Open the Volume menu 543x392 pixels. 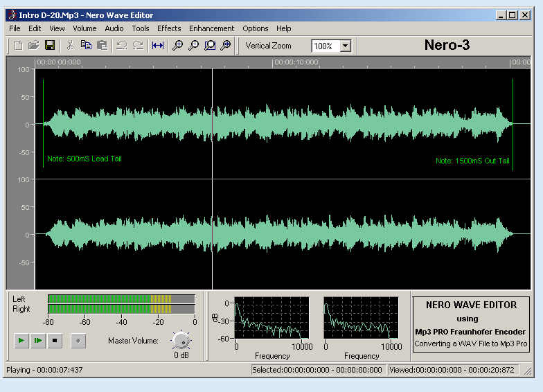tap(84, 28)
